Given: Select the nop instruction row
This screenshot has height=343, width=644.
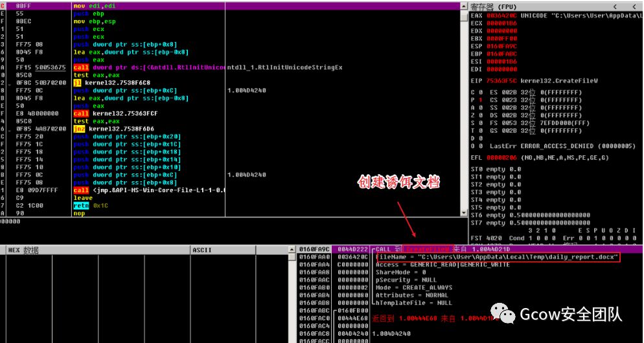Looking at the screenshot, I should tap(79, 214).
